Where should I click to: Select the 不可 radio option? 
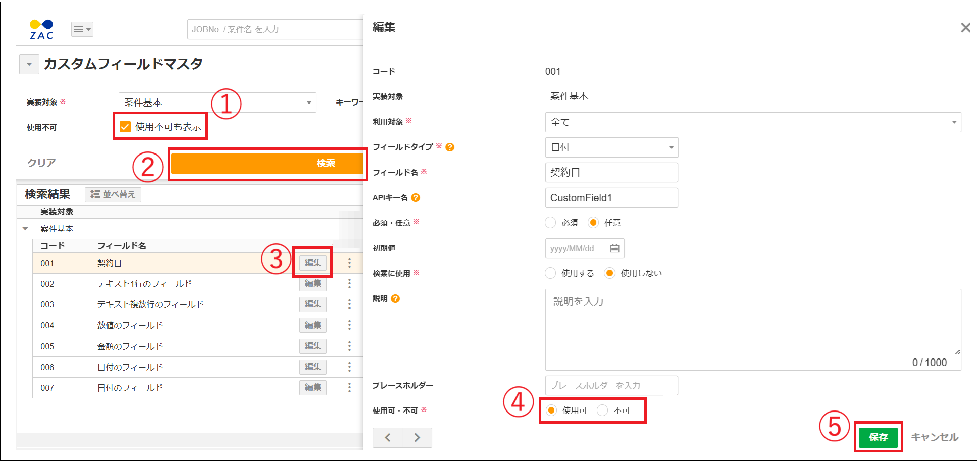point(602,410)
